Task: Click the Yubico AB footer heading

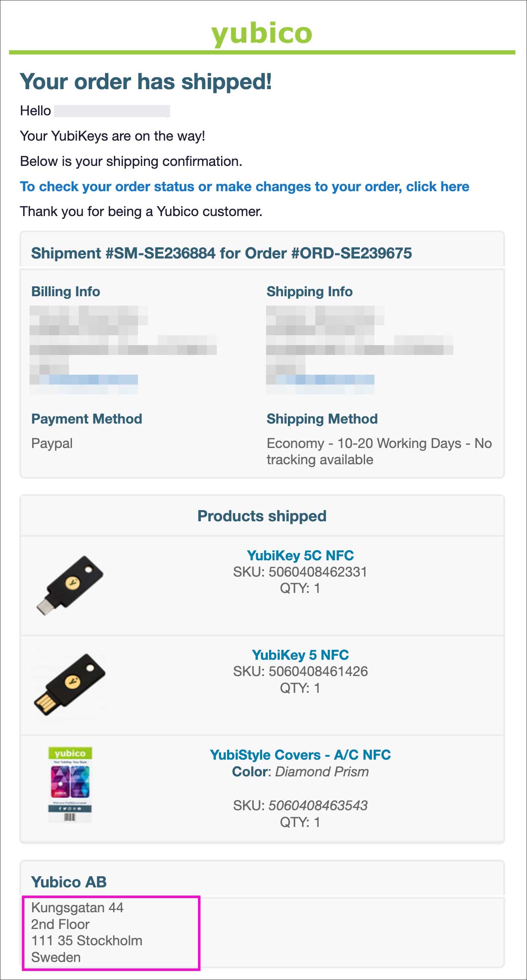Action: point(69,882)
